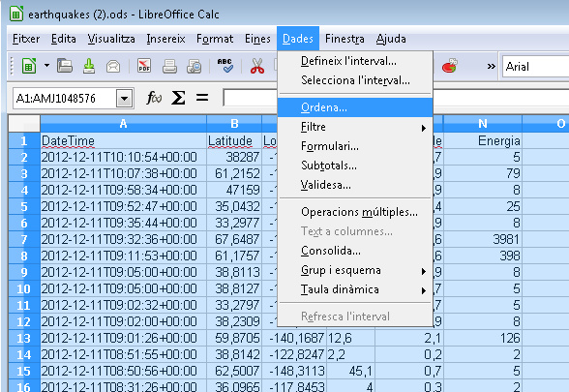The width and height of the screenshot is (569, 392).
Task: Expand the Grup i esquema submenu
Action: click(x=355, y=270)
